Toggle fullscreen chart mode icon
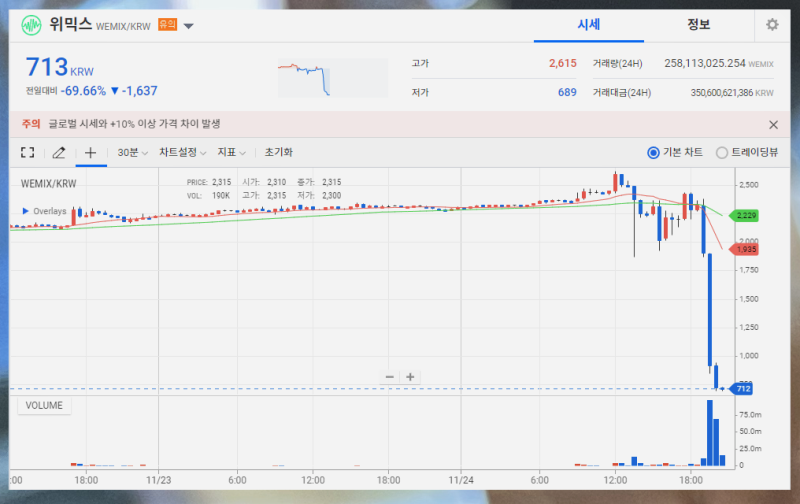The width and height of the screenshot is (800, 504). (28, 152)
